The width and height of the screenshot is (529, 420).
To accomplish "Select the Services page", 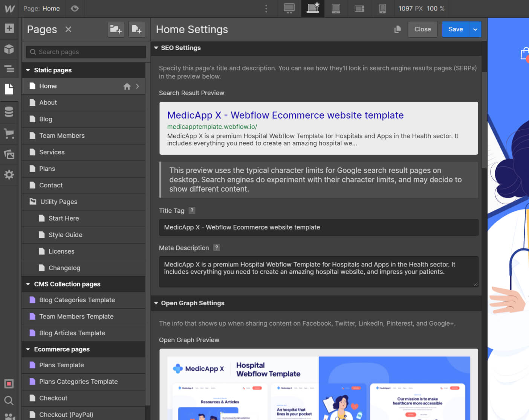I will coord(83,152).
